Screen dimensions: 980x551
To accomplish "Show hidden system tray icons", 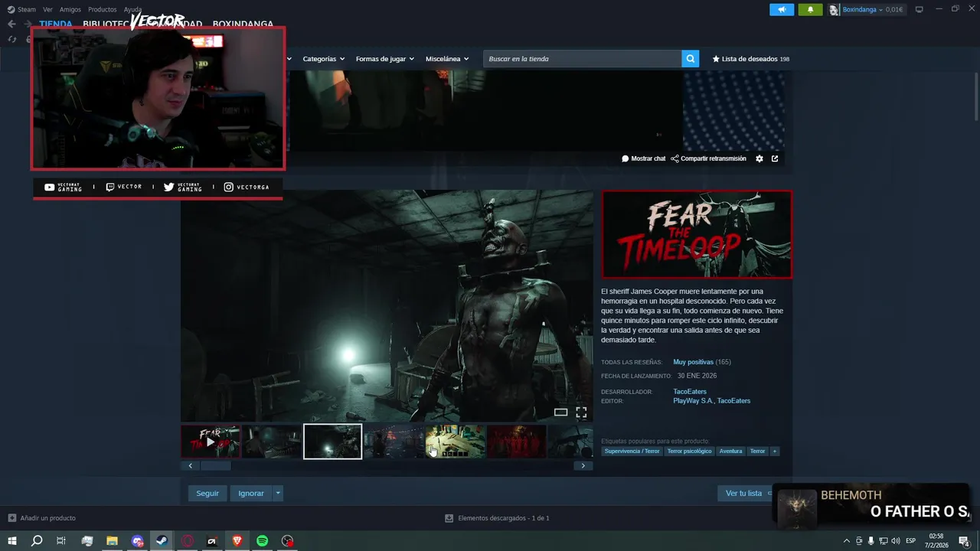I will [846, 541].
